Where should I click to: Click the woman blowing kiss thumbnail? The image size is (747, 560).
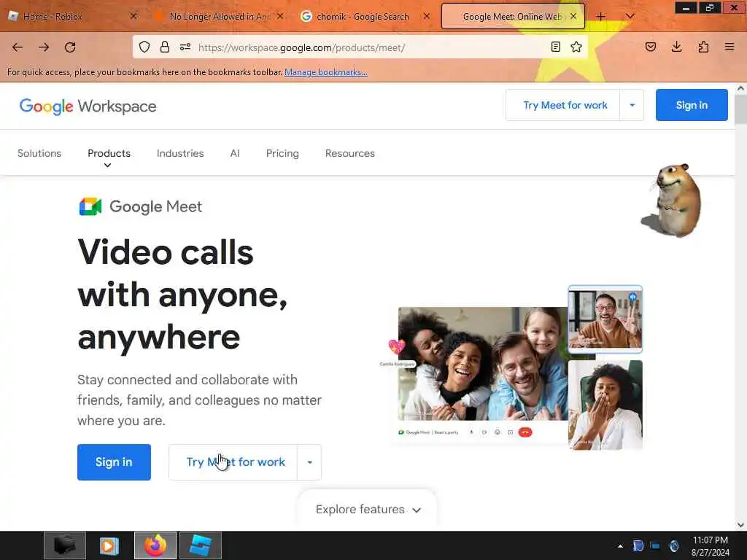605,405
